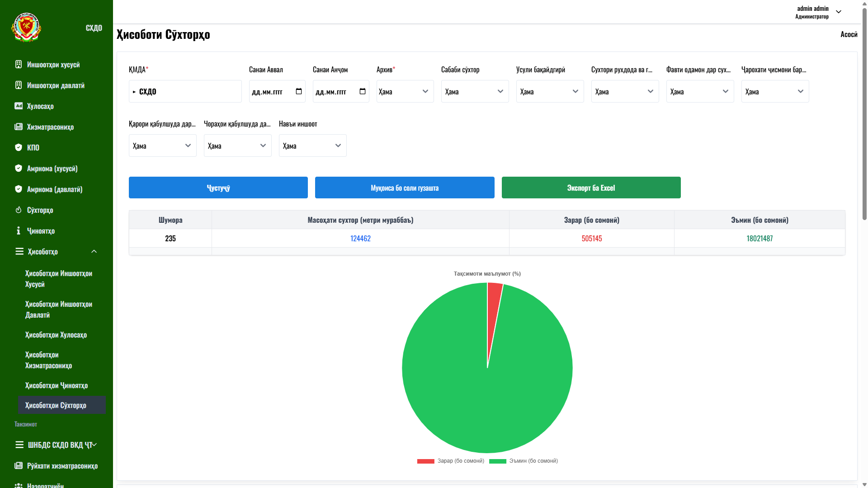Open the Навъи иншоот dropdown

[312, 145]
